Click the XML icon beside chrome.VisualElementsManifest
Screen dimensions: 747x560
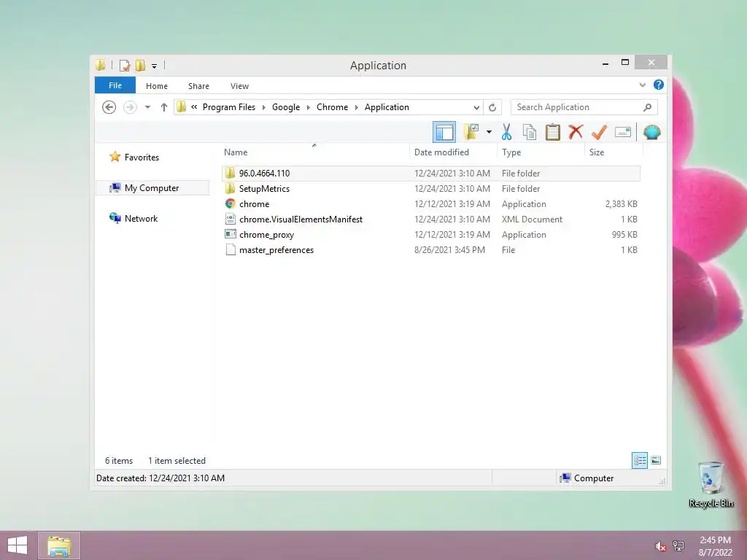(x=230, y=219)
